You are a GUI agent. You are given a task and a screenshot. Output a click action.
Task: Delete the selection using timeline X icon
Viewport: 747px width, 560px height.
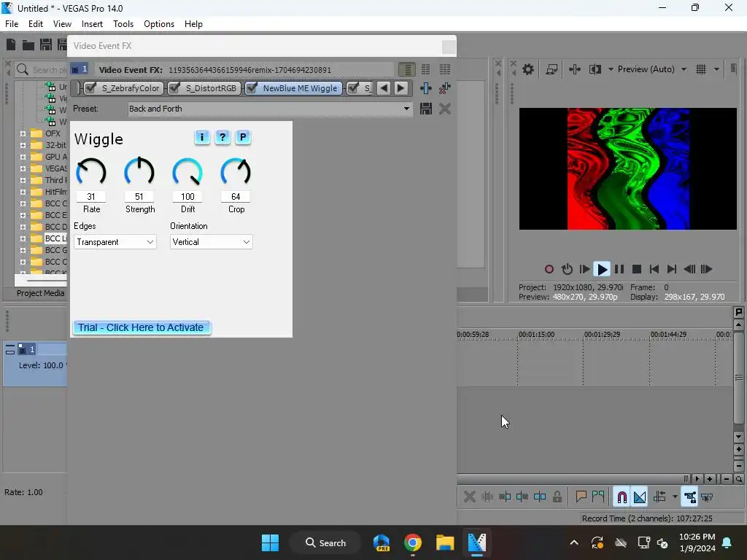click(469, 497)
